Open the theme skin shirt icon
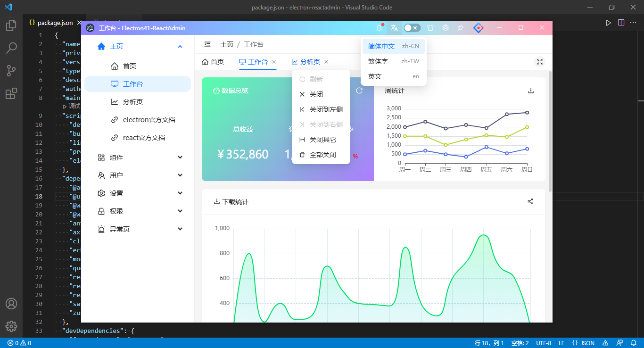Image resolution: width=644 pixels, height=348 pixels. coord(430,28)
